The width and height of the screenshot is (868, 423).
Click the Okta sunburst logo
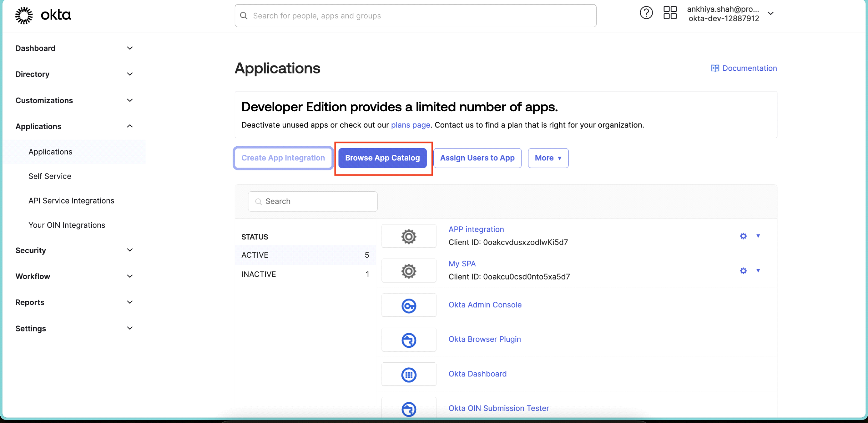(x=24, y=16)
